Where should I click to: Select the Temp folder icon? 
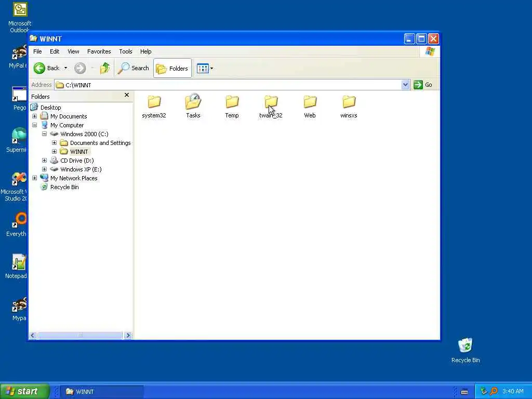(232, 101)
